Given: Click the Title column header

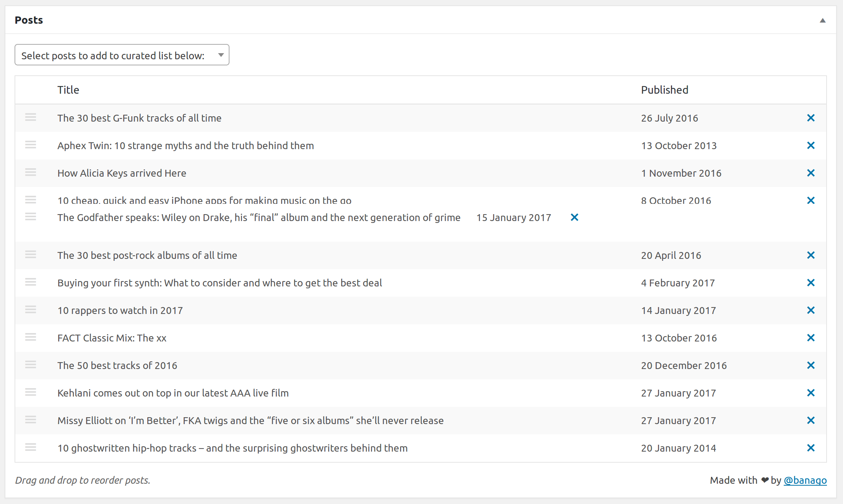Looking at the screenshot, I should [x=68, y=90].
